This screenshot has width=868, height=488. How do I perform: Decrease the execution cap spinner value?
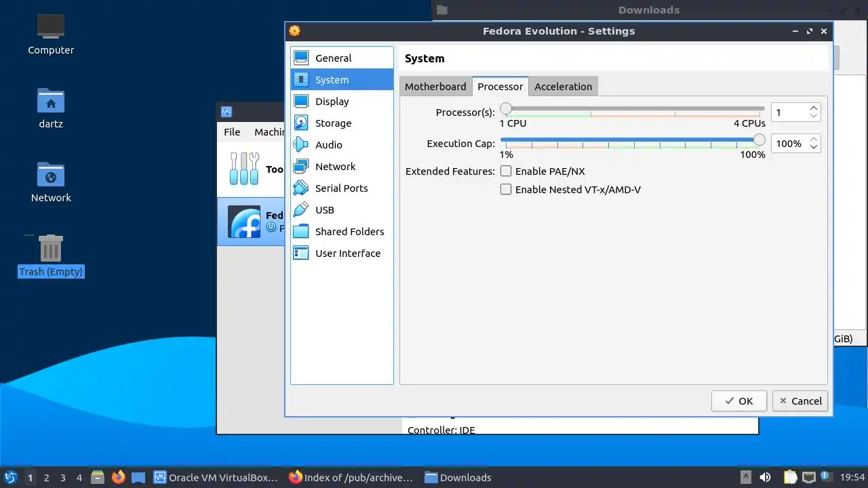click(x=814, y=147)
